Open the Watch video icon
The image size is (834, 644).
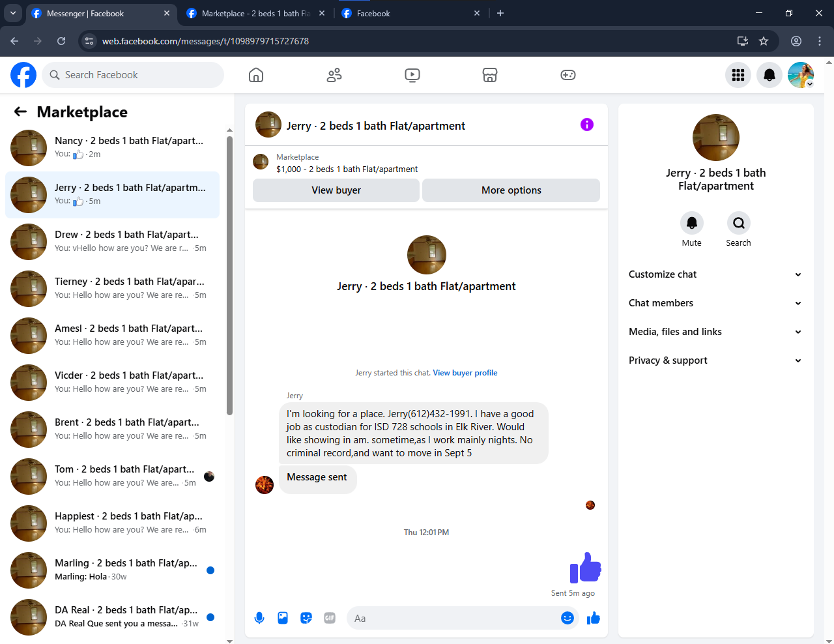pos(412,75)
